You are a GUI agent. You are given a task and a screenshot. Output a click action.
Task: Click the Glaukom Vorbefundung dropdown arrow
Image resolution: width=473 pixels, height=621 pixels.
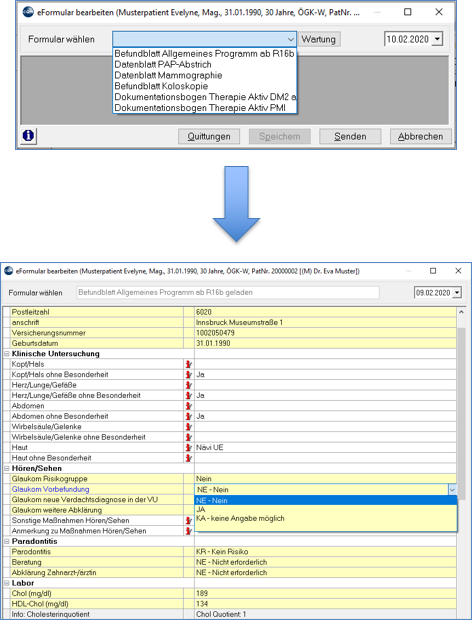pos(452,490)
